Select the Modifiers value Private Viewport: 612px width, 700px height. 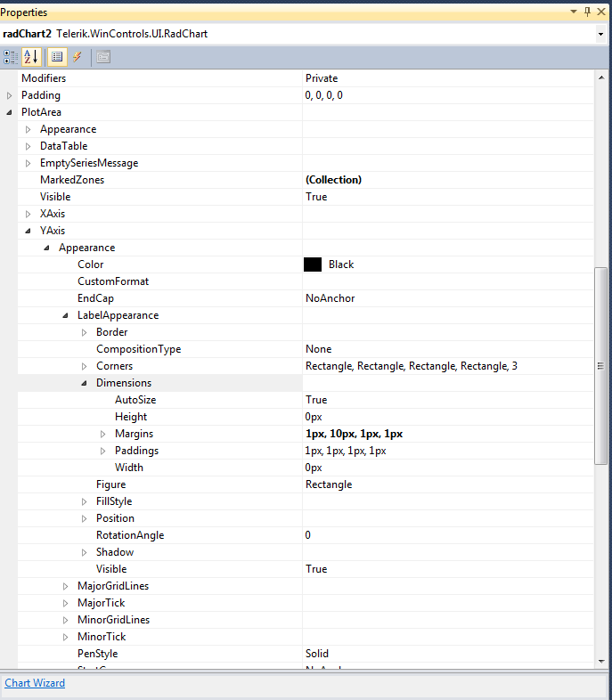pyautogui.click(x=322, y=78)
